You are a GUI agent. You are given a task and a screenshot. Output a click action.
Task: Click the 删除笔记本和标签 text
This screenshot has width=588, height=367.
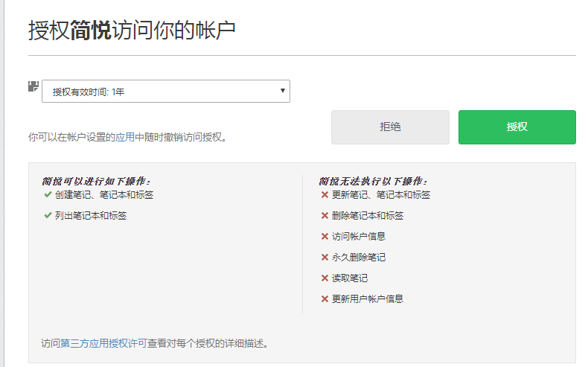(x=368, y=216)
